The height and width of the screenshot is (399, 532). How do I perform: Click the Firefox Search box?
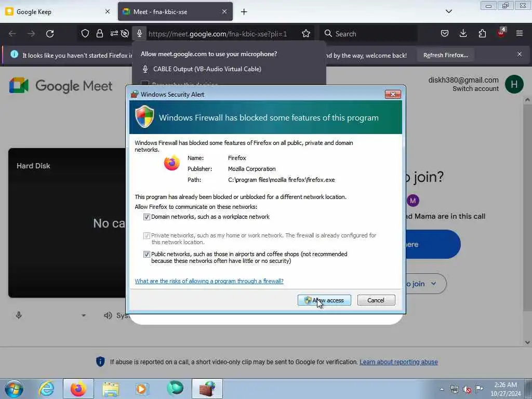(x=368, y=34)
